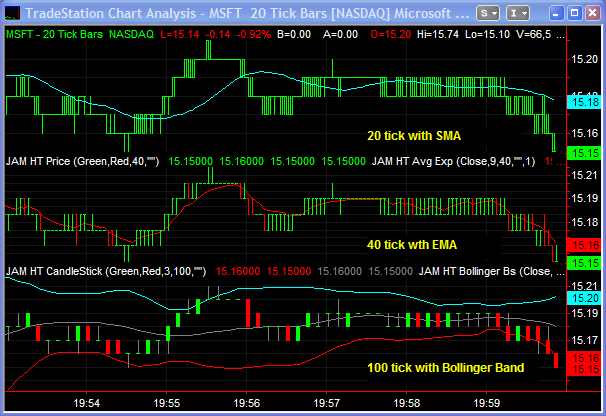The image size is (606, 416).
Task: Open the I interval-link dropdown in title bar
Action: coord(517,14)
